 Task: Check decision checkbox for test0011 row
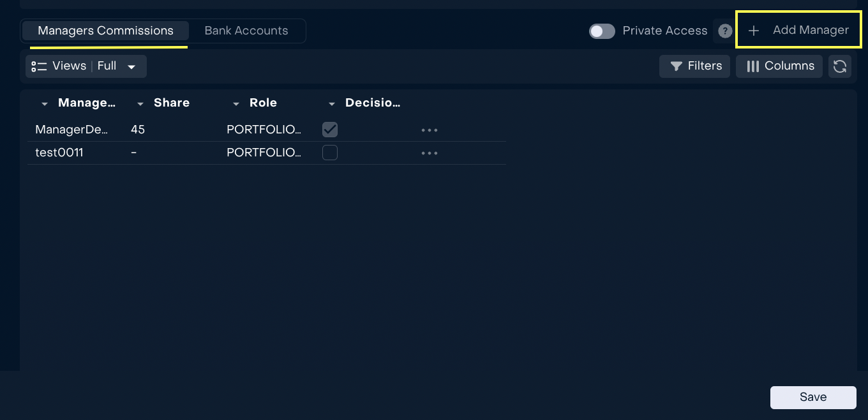coord(330,153)
